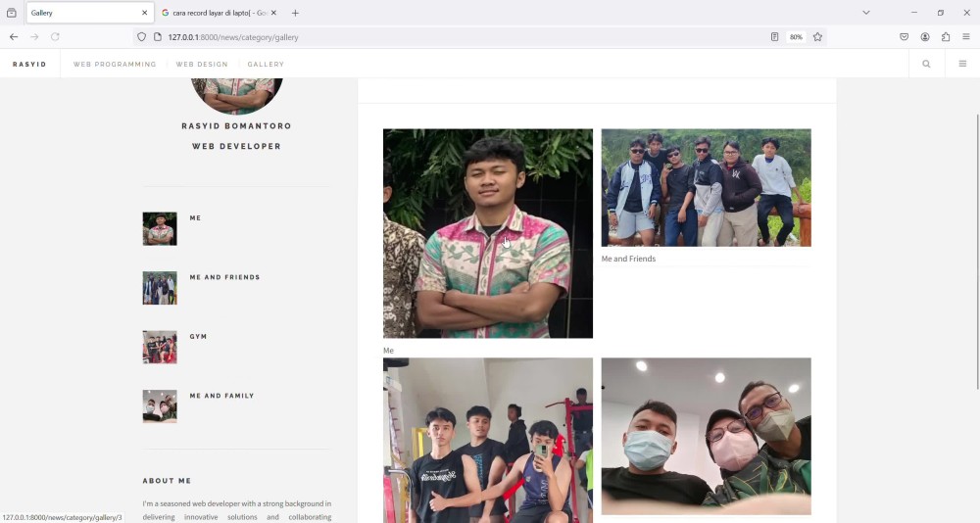Open the ME AND FRIENDS sidebar link
This screenshot has width=980, height=523.
[x=225, y=277]
